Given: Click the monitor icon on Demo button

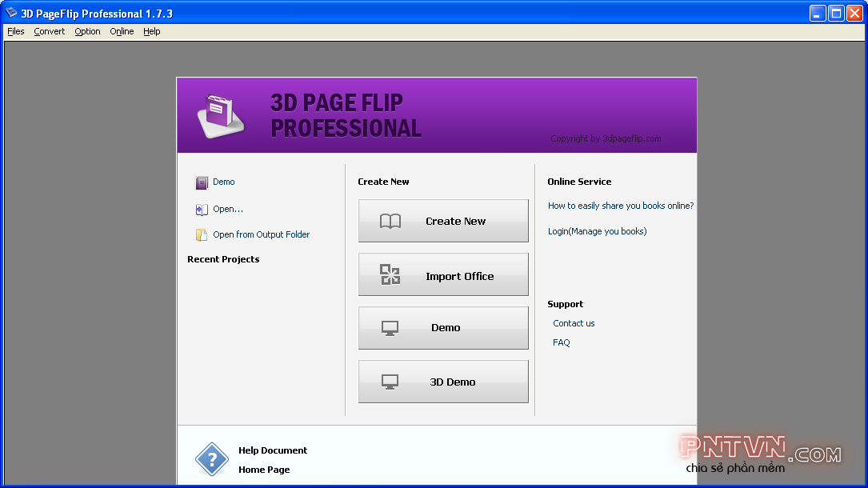Looking at the screenshot, I should click(x=390, y=328).
